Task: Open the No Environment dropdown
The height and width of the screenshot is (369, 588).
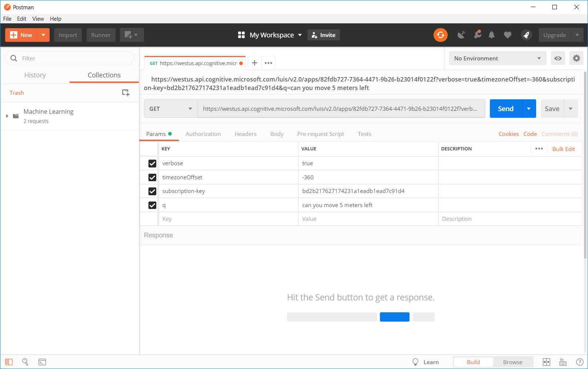Action: pyautogui.click(x=498, y=58)
